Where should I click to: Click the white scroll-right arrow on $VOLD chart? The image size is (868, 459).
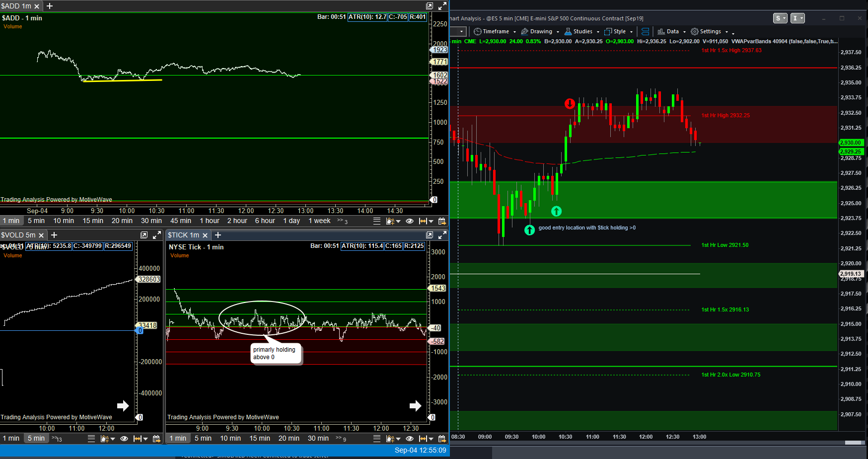(x=123, y=405)
